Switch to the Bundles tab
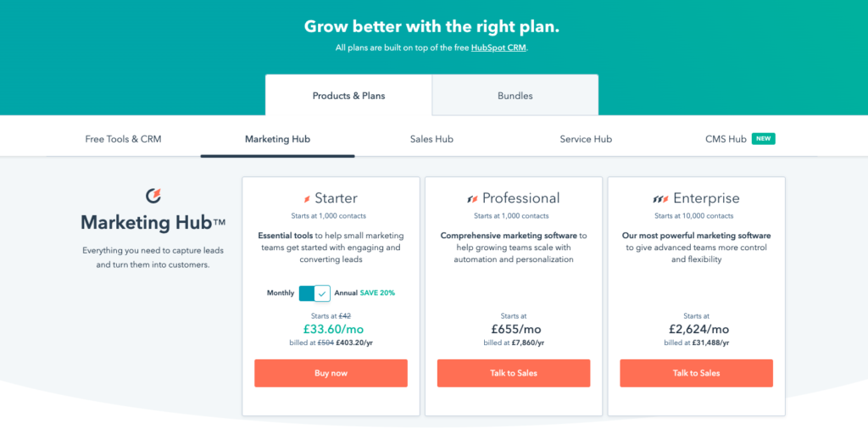 point(515,95)
